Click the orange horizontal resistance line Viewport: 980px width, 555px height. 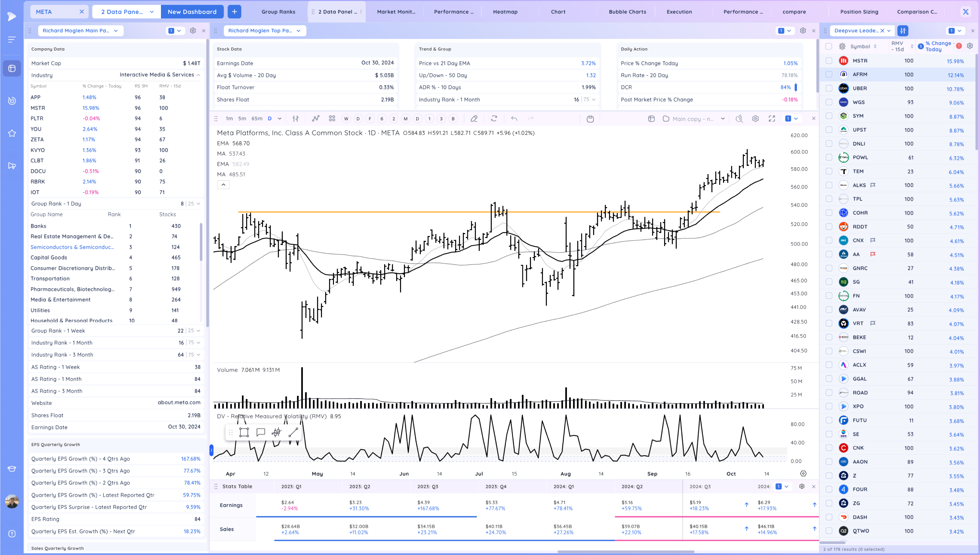click(381, 212)
